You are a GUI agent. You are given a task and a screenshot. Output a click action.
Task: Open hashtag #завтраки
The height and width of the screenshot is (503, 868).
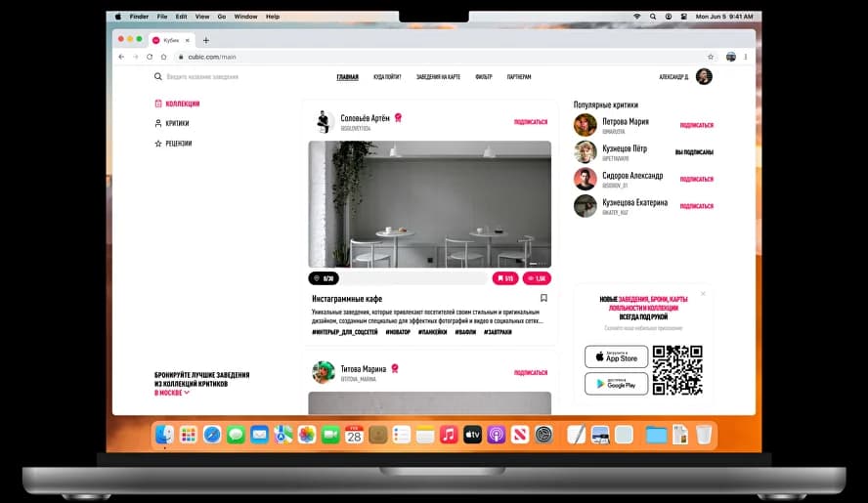pyautogui.click(x=498, y=332)
